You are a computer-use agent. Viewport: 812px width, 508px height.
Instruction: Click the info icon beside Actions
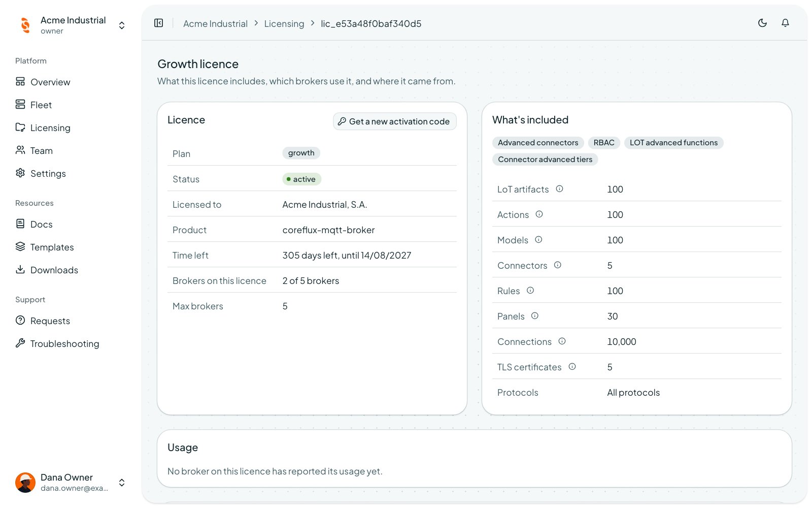539,214
